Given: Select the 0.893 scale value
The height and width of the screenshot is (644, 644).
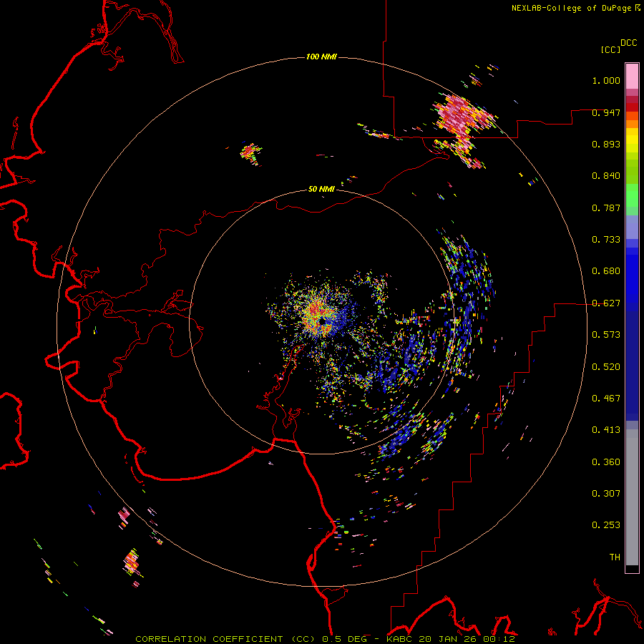Looking at the screenshot, I should (x=606, y=144).
